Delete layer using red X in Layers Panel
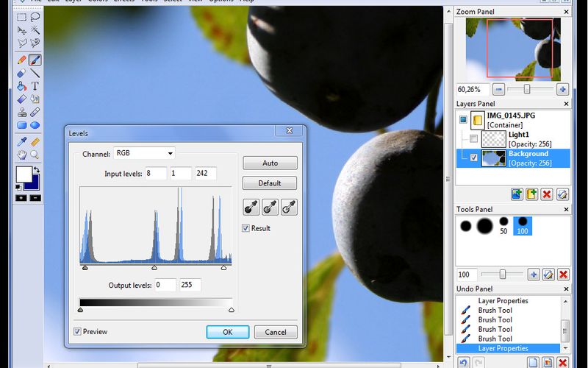 pos(547,194)
